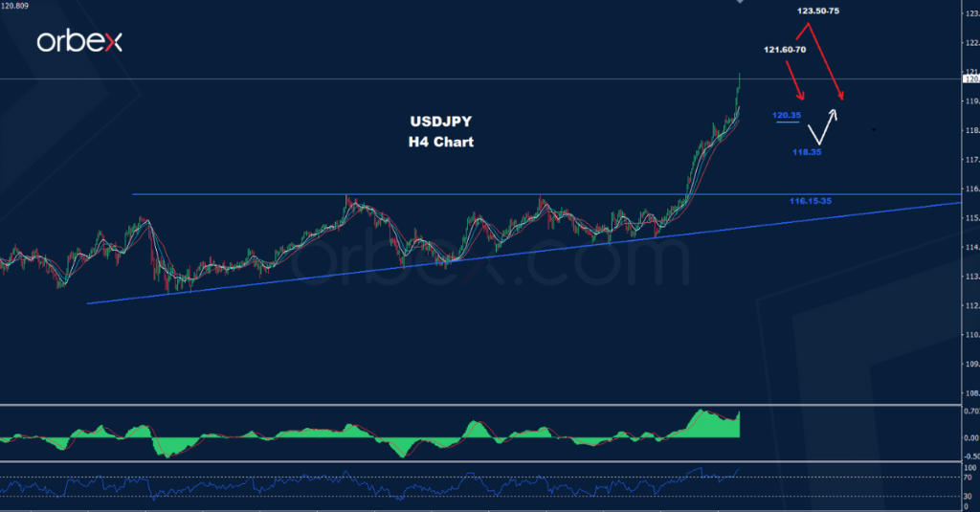Click the 0.00 oscillator axis value
Screen dimensions: 980x512
click(971, 438)
